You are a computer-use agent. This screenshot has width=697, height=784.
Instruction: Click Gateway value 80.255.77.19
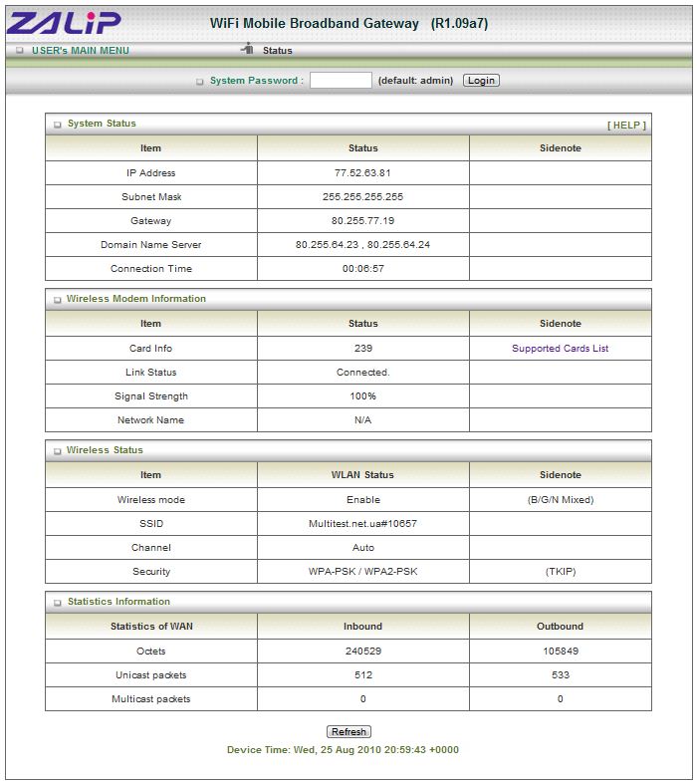pyautogui.click(x=362, y=221)
